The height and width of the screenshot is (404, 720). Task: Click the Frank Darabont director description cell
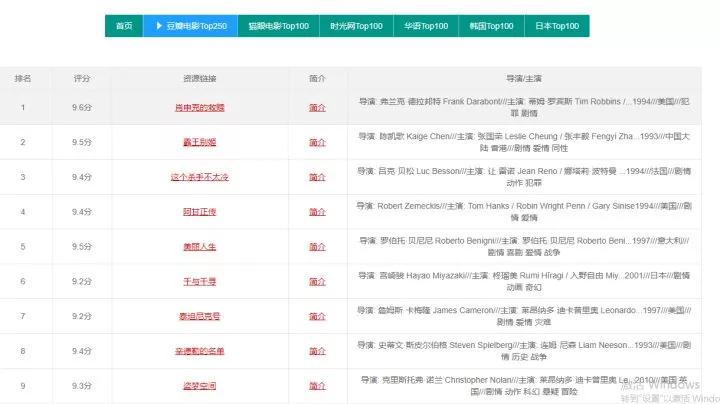coord(524,107)
